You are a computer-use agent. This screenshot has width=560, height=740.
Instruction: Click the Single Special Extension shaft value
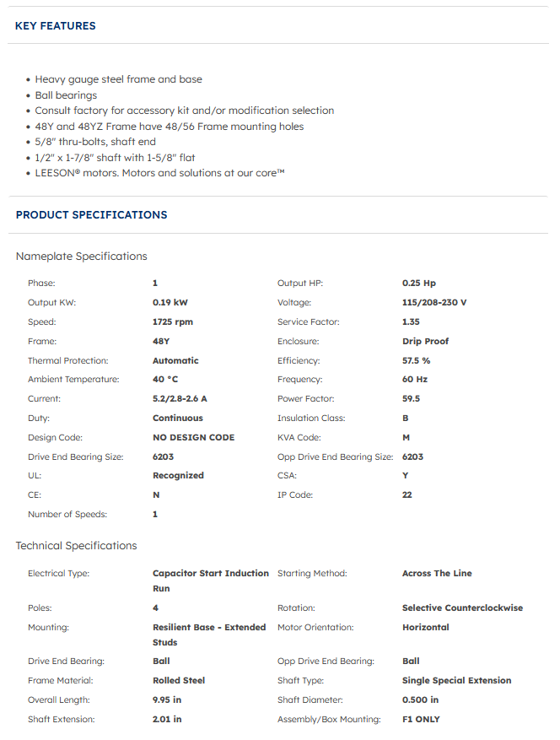coord(456,681)
